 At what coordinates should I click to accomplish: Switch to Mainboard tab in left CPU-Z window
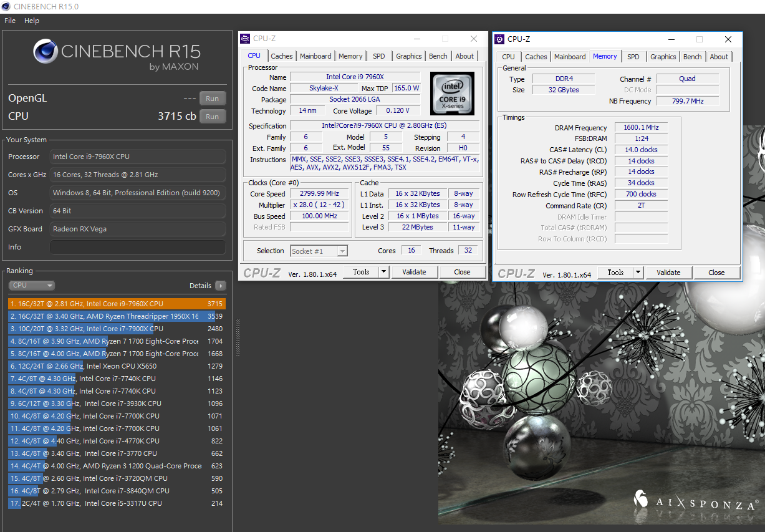click(x=315, y=56)
